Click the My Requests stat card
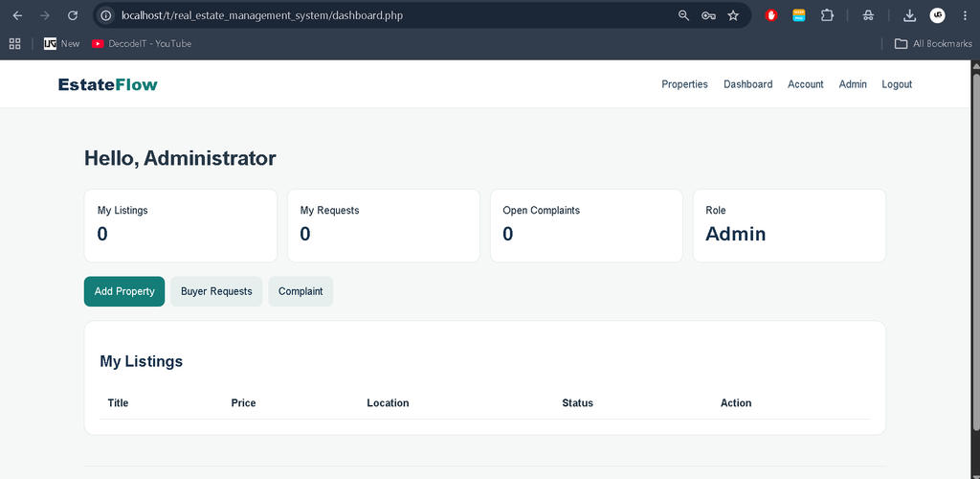The image size is (980, 479). pyautogui.click(x=383, y=226)
